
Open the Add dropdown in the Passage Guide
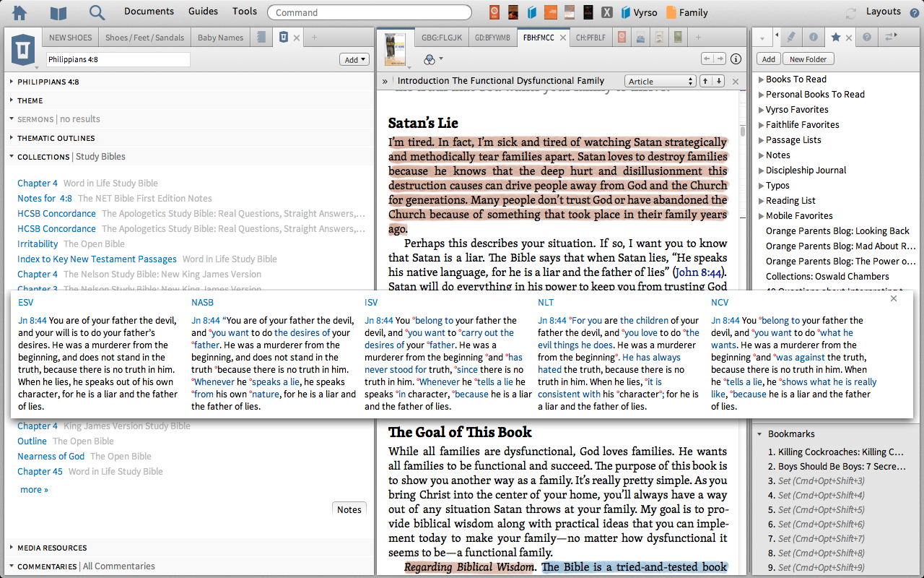[x=354, y=60]
